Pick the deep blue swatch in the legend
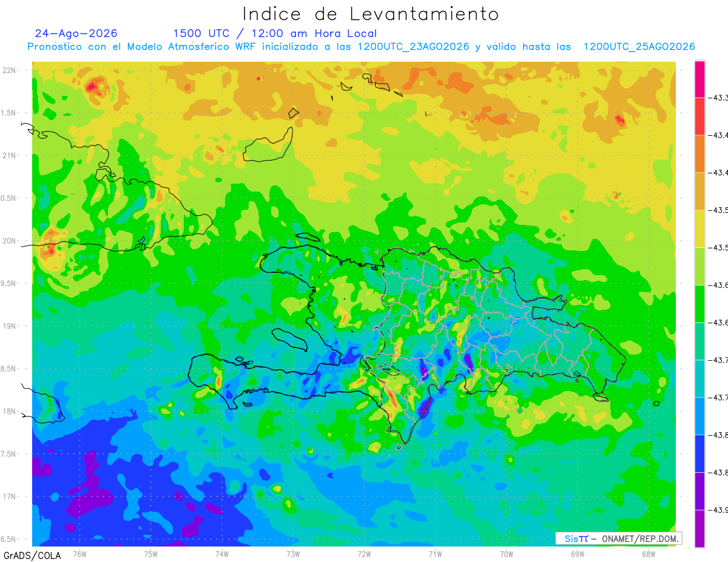This screenshot has width=728, height=562. (699, 453)
